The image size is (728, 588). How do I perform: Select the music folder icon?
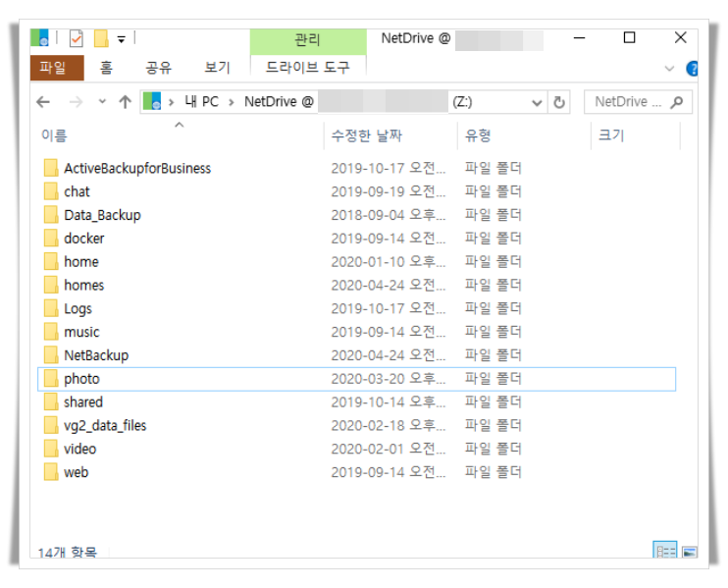coord(51,332)
